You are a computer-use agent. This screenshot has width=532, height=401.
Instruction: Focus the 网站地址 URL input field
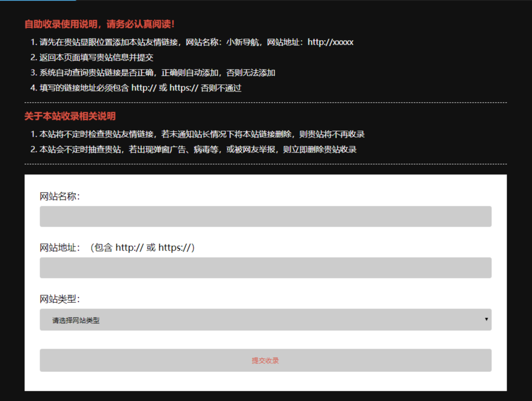pos(265,268)
